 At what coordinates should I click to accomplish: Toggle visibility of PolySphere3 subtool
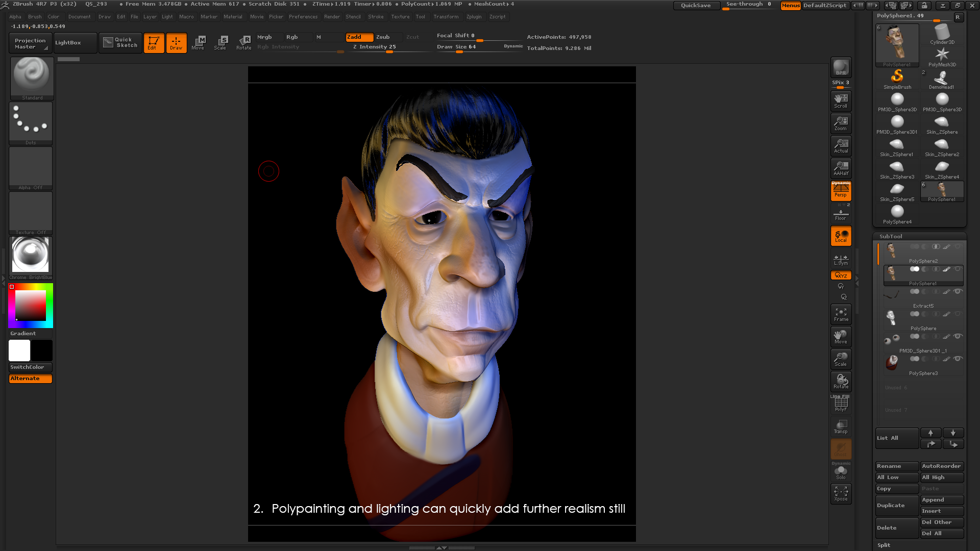click(958, 359)
